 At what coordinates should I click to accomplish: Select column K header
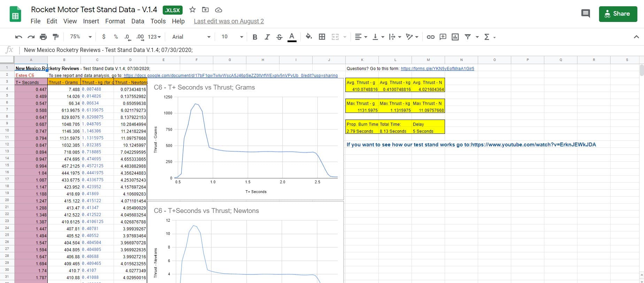[x=362, y=60]
